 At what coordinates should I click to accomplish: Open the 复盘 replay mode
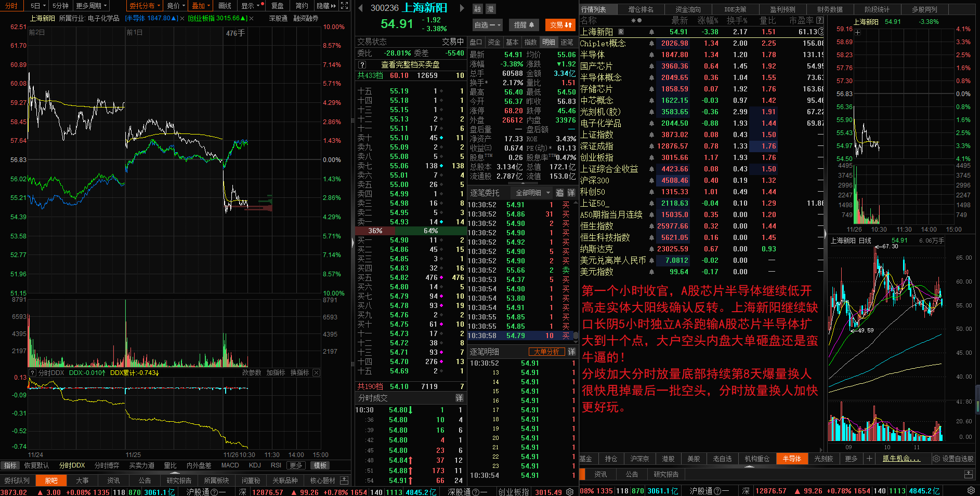point(278,6)
